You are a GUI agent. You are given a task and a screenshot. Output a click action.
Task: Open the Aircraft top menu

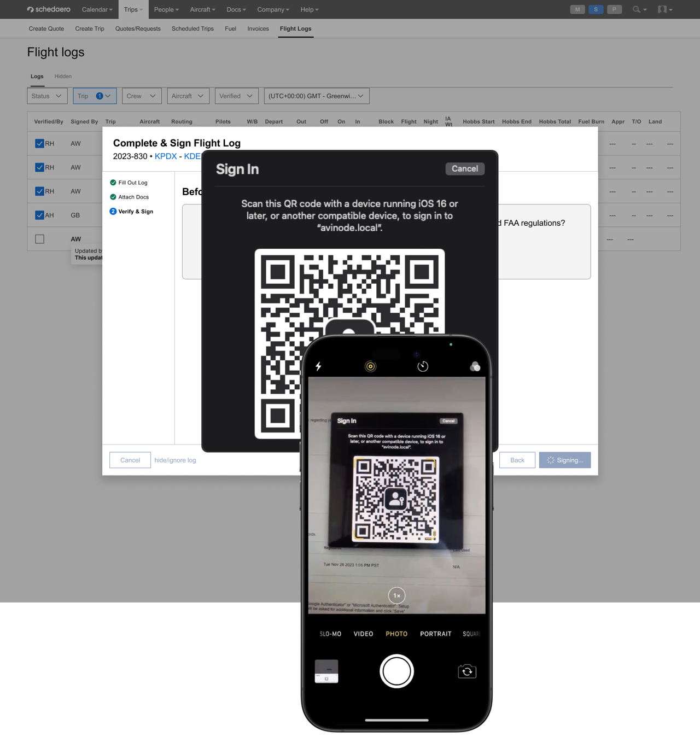point(203,9)
